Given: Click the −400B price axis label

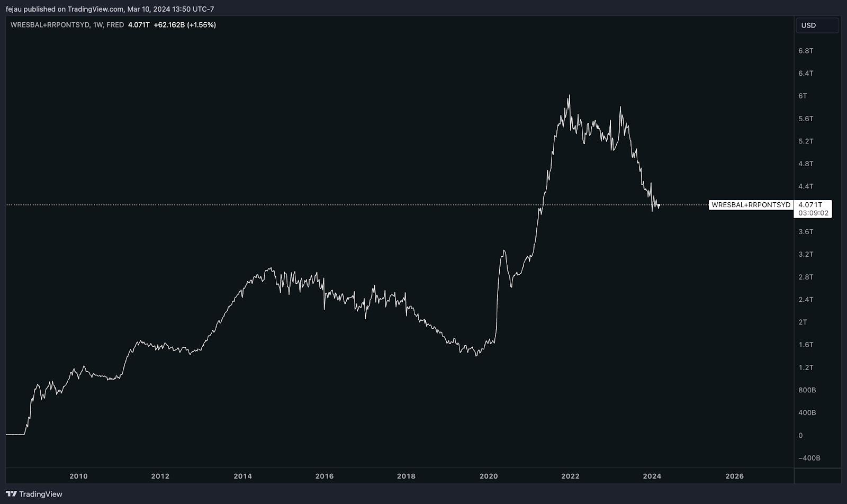Looking at the screenshot, I should tap(809, 458).
